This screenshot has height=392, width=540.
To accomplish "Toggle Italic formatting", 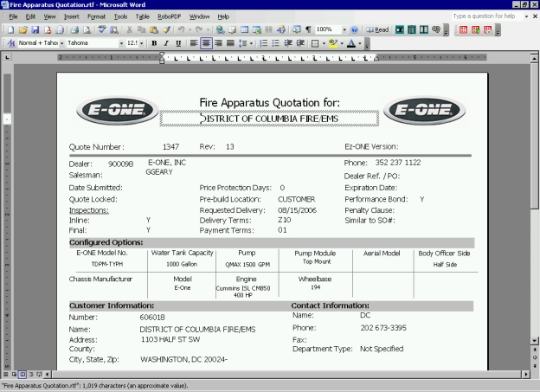I will point(166,43).
